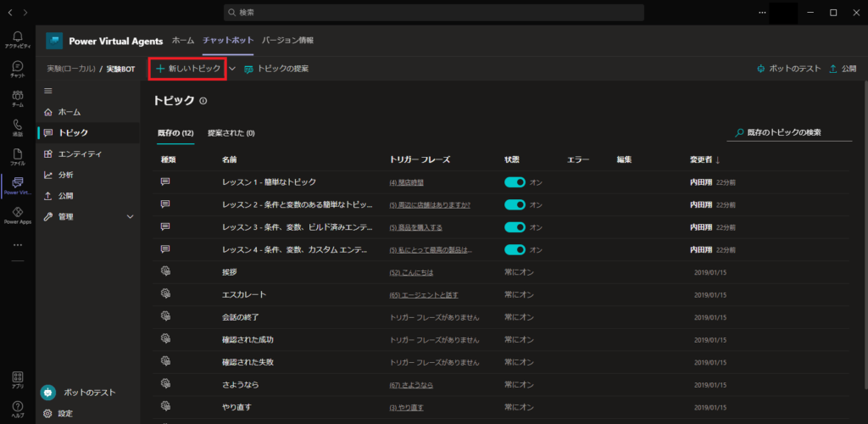Click the 新しいトピック button
The width and height of the screenshot is (868, 424).
tap(188, 69)
